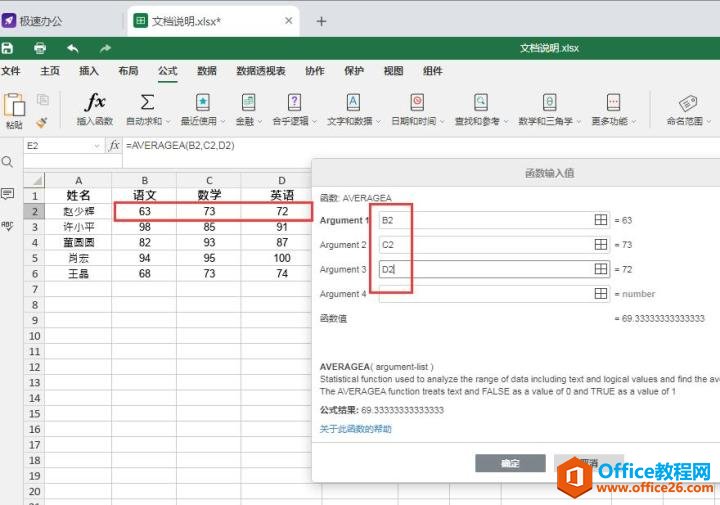
Task: Close the 文档说明.xlsx tab
Action: pyautogui.click(x=288, y=21)
